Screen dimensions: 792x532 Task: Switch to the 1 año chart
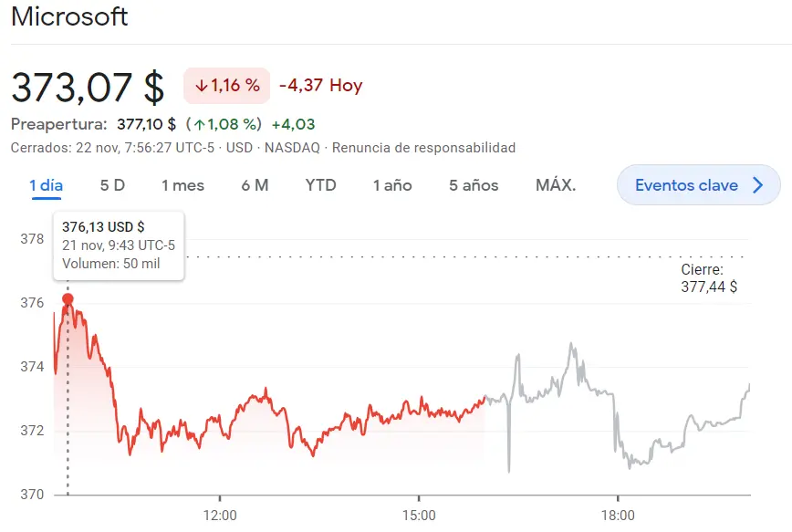point(392,184)
